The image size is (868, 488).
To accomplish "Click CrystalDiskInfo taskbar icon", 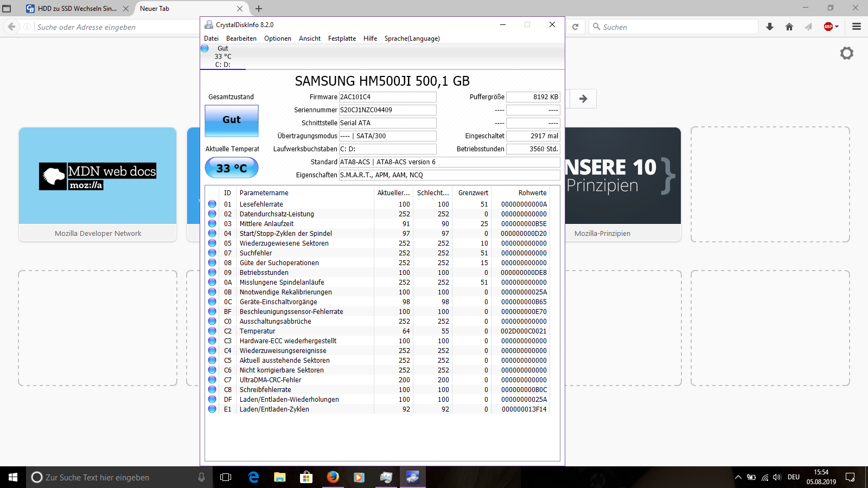I will (x=413, y=477).
